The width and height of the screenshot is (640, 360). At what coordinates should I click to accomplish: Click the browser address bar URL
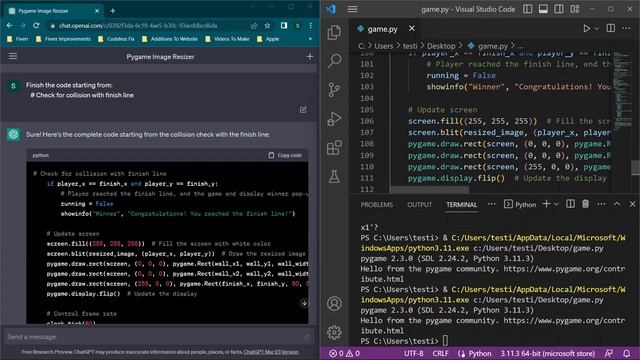click(138, 26)
